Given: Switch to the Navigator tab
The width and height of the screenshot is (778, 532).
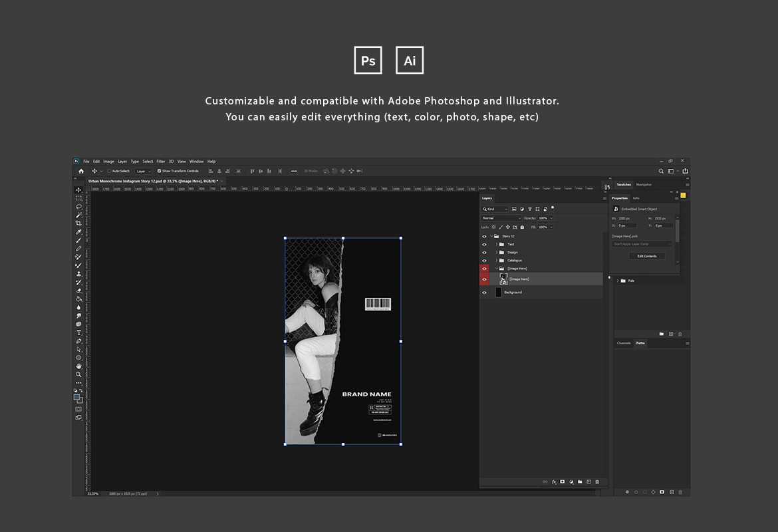Looking at the screenshot, I should click(644, 185).
